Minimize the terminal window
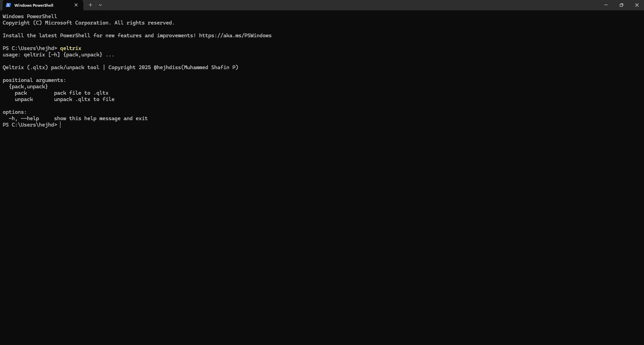This screenshot has height=345, width=644. [606, 5]
